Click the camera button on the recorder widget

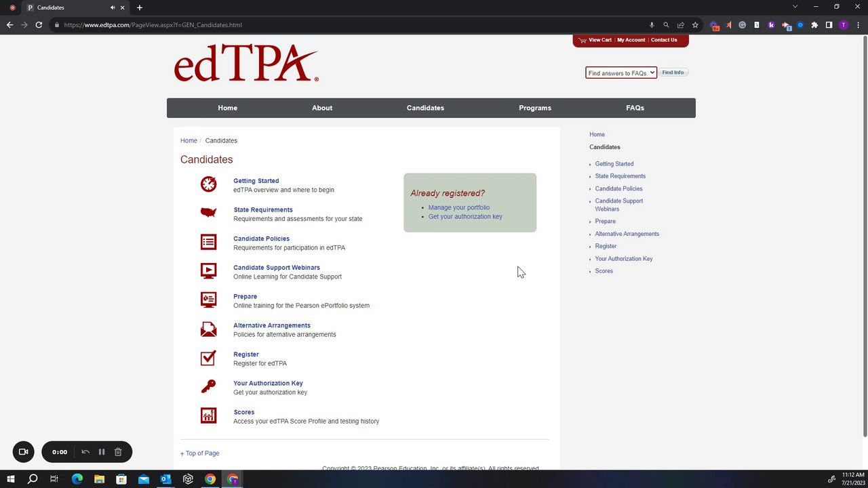tap(23, 452)
